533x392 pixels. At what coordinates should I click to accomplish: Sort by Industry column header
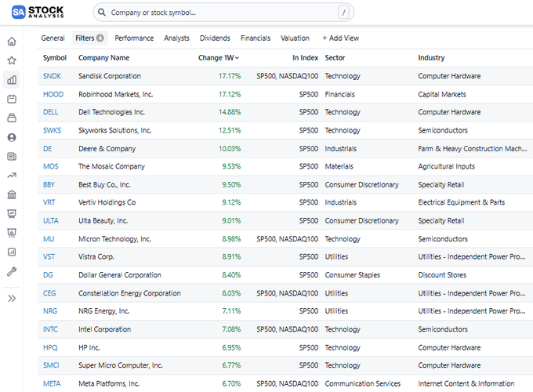431,58
